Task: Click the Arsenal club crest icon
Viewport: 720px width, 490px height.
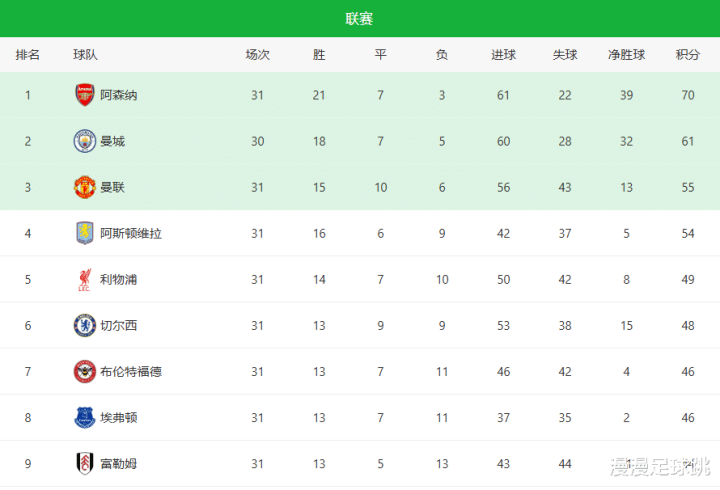Action: 85,95
